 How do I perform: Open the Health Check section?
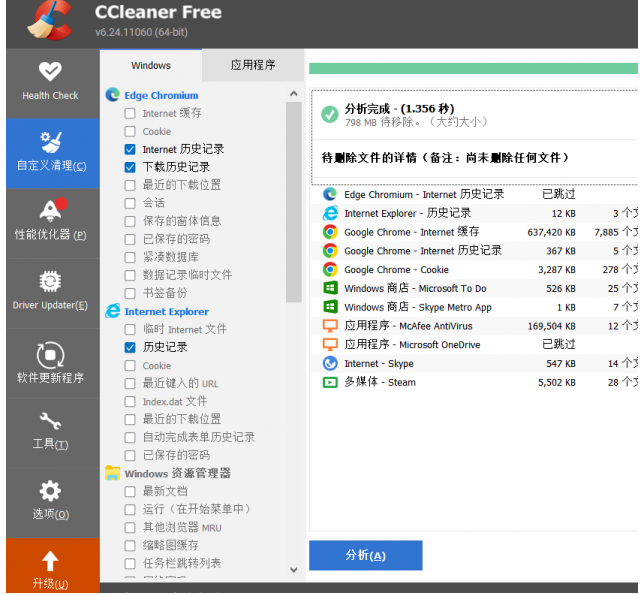pyautogui.click(x=53, y=83)
